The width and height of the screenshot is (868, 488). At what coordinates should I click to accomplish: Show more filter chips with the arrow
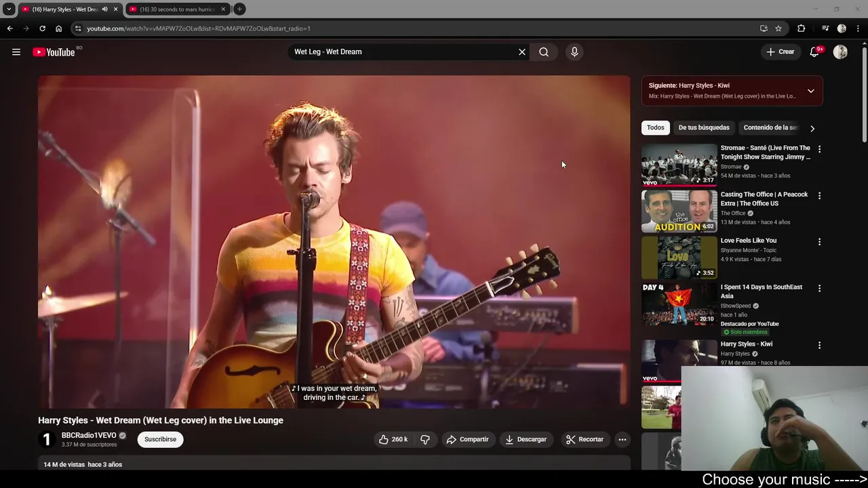(812, 128)
